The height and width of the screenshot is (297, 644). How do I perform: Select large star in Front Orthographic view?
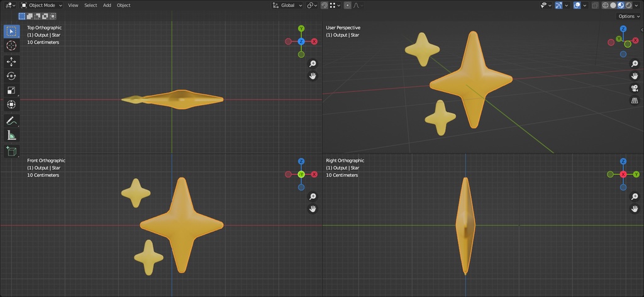coord(182,225)
